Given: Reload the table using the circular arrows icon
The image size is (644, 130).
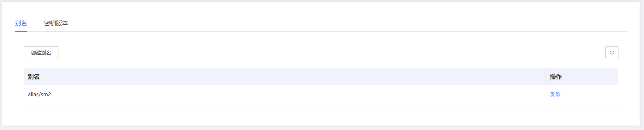Looking at the screenshot, I should (612, 53).
